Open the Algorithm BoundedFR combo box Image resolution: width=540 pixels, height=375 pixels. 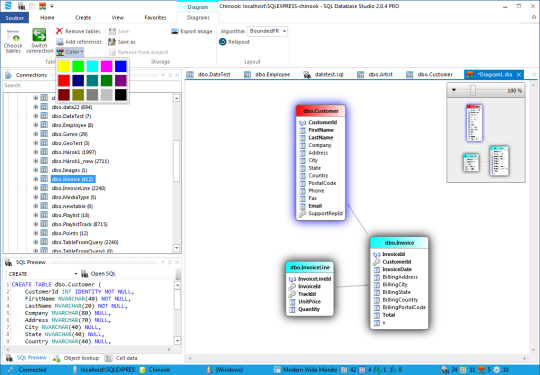pos(267,31)
